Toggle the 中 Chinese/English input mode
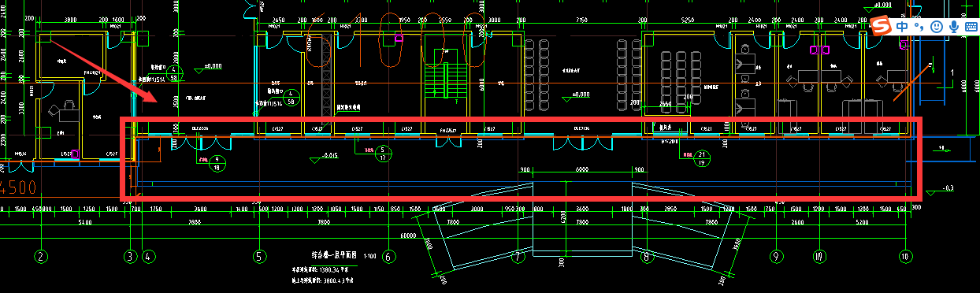This screenshot has height=293, width=980. point(902,27)
